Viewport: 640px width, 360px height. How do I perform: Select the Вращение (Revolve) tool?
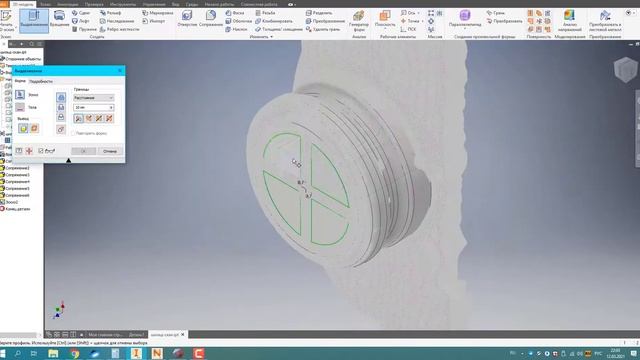pos(59,19)
